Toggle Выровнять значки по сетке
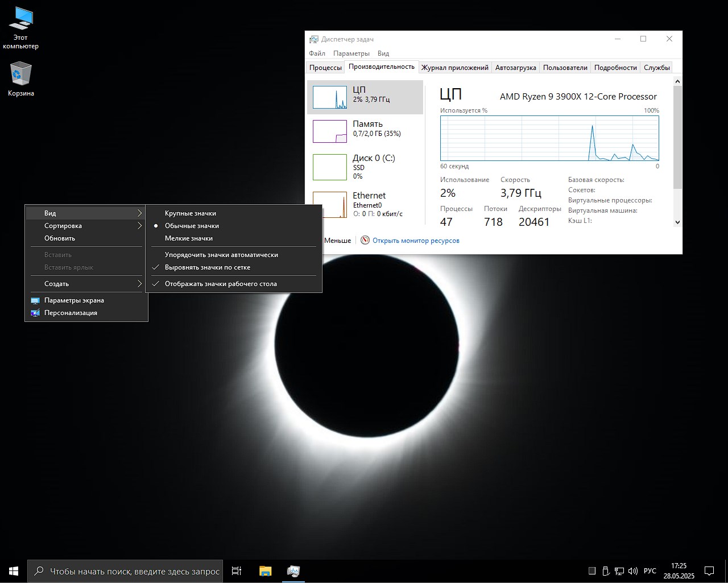 (x=208, y=267)
